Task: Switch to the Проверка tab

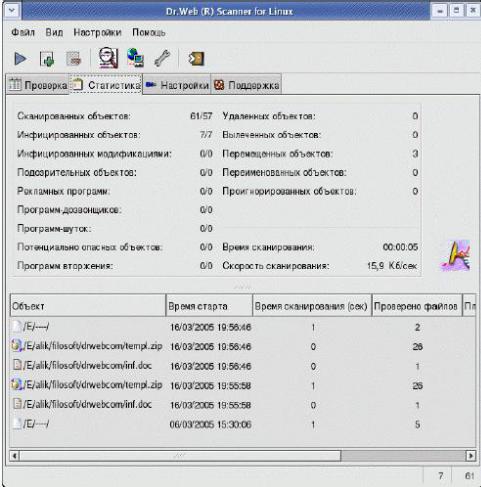Action: [x=38, y=85]
